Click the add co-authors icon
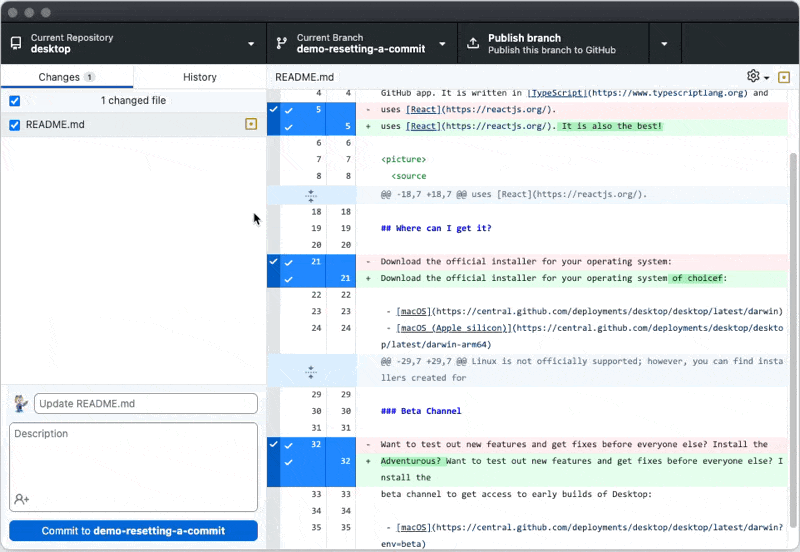The height and width of the screenshot is (552, 800). [x=22, y=499]
